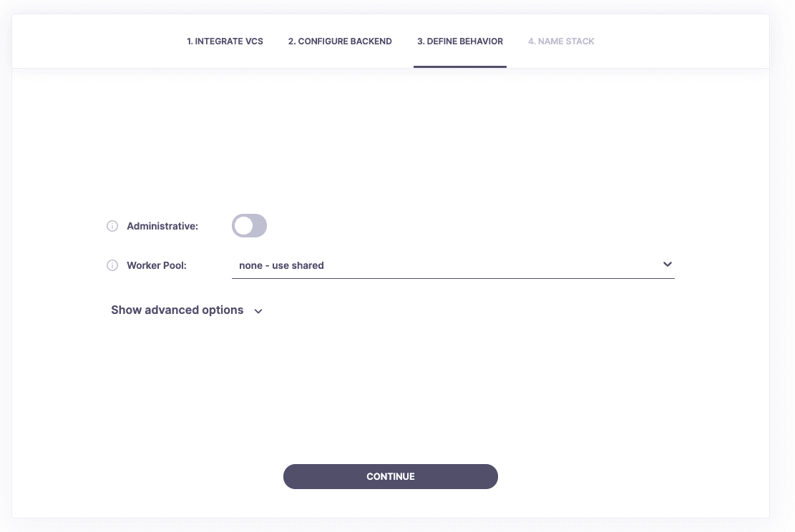Screen dimensions: 795x532
Task: Select the 'none - use shared' value
Action: [x=281, y=265]
